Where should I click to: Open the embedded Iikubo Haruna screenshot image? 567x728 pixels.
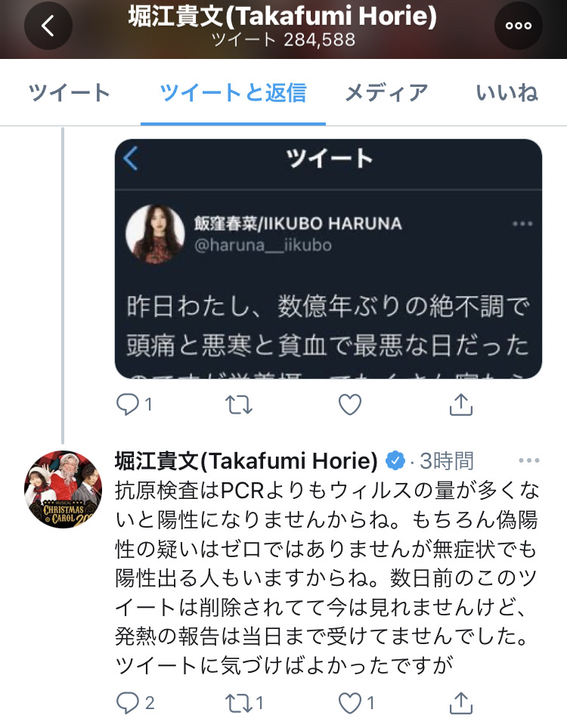328,259
